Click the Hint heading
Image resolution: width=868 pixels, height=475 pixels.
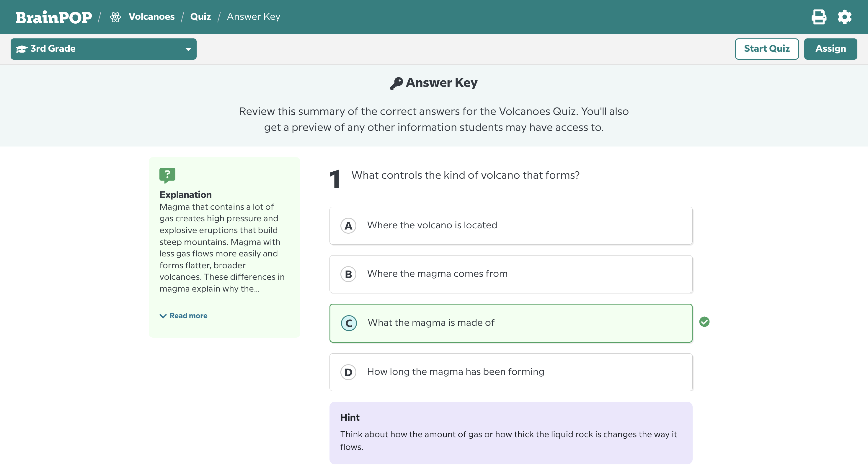coord(350,418)
